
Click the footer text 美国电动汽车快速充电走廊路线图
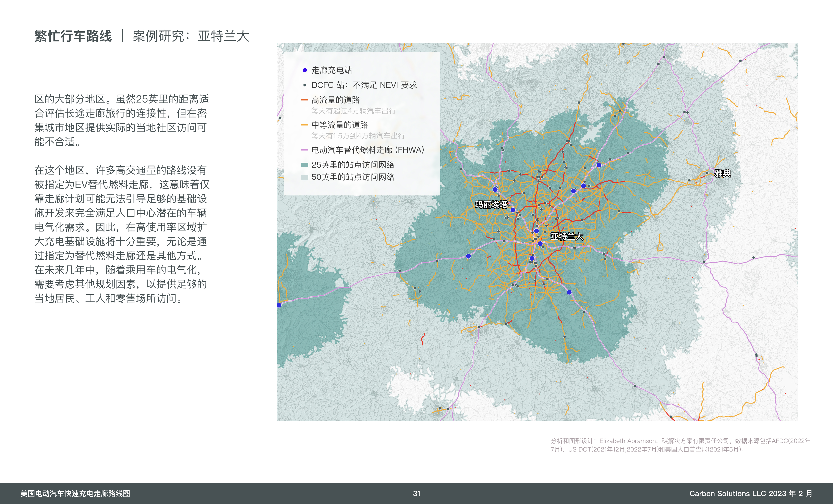(x=75, y=493)
